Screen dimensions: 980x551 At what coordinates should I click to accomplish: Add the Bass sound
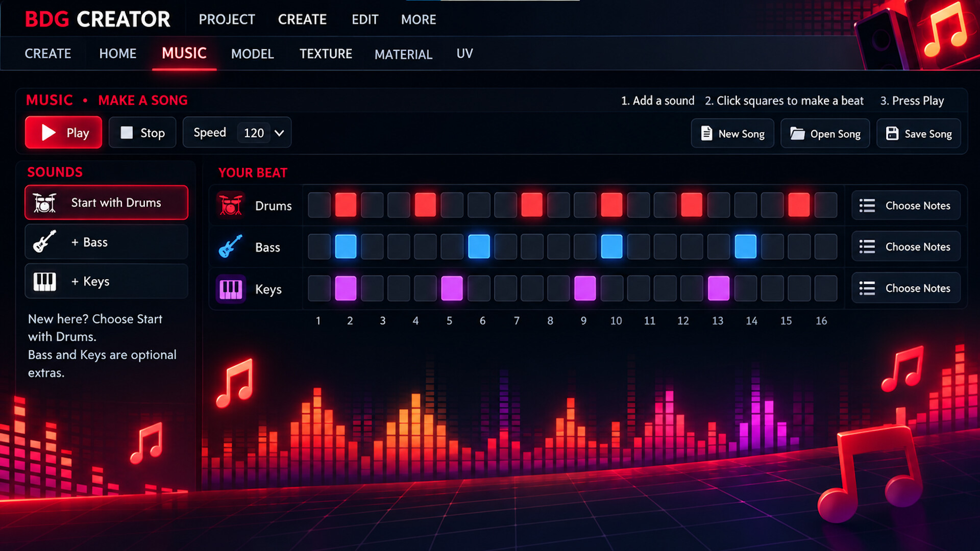(x=106, y=242)
